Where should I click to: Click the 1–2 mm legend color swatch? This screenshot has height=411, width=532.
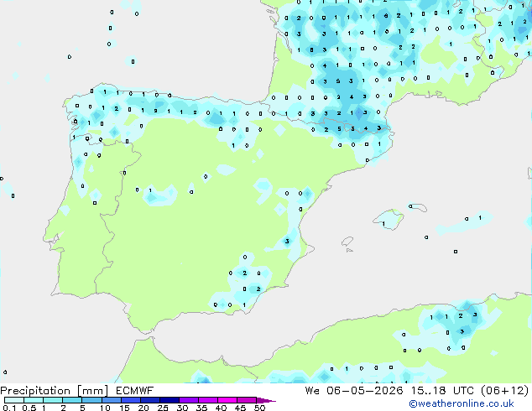53,400
